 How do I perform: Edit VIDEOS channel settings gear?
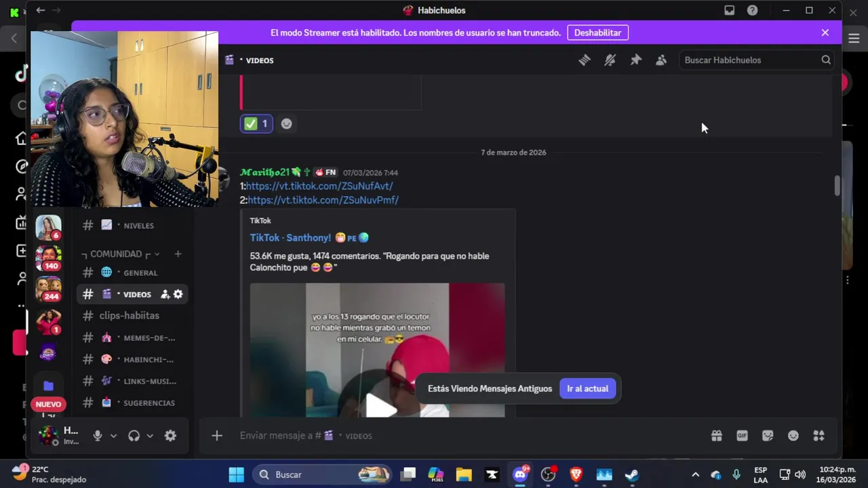point(178,294)
